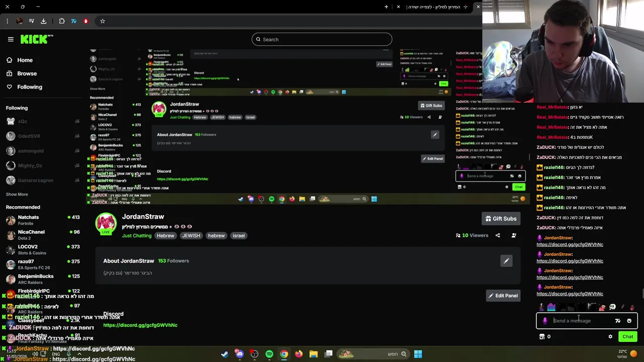Screen dimensions: 644x362
Task: Click JordanStraw channel avatar
Action: (106, 224)
